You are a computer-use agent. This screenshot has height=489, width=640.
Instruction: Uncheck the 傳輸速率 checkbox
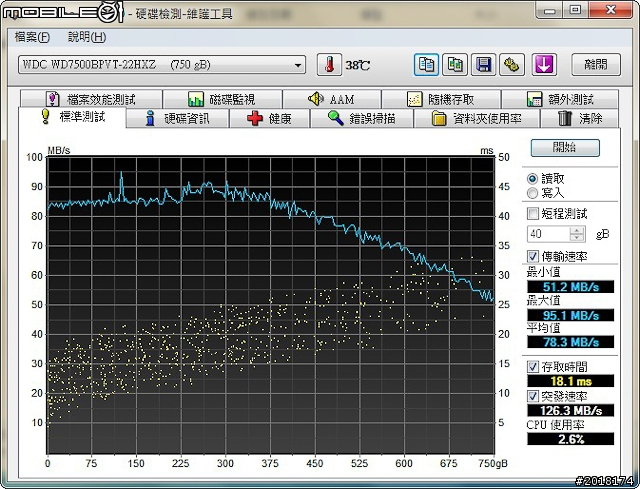(532, 256)
